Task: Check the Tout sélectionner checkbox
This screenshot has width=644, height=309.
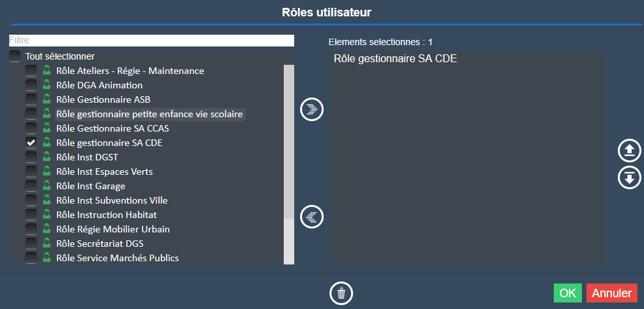Action: pyautogui.click(x=15, y=57)
